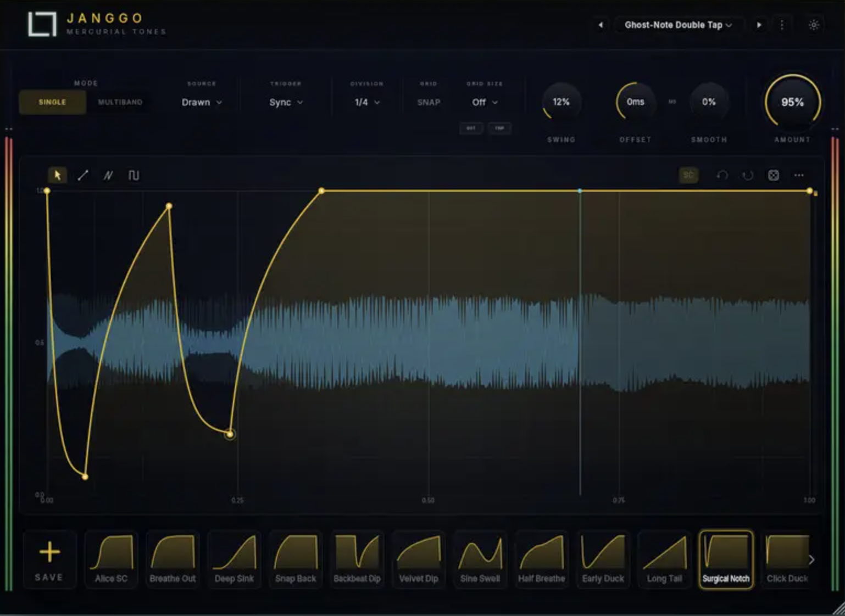The width and height of the screenshot is (845, 616).
Task: Randomize the curve with dice icon
Action: click(774, 175)
